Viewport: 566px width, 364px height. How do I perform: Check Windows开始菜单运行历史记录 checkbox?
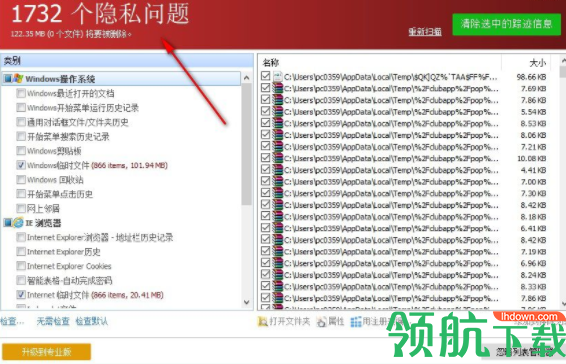point(21,108)
